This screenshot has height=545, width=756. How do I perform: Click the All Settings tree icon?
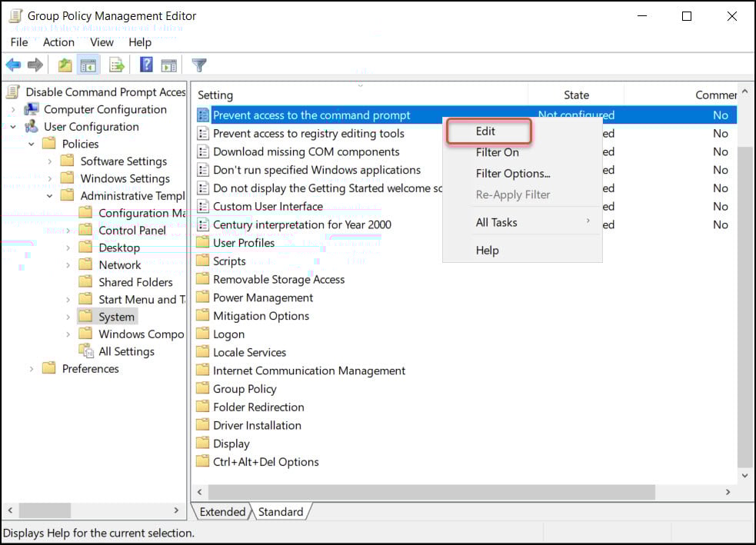[x=86, y=351]
